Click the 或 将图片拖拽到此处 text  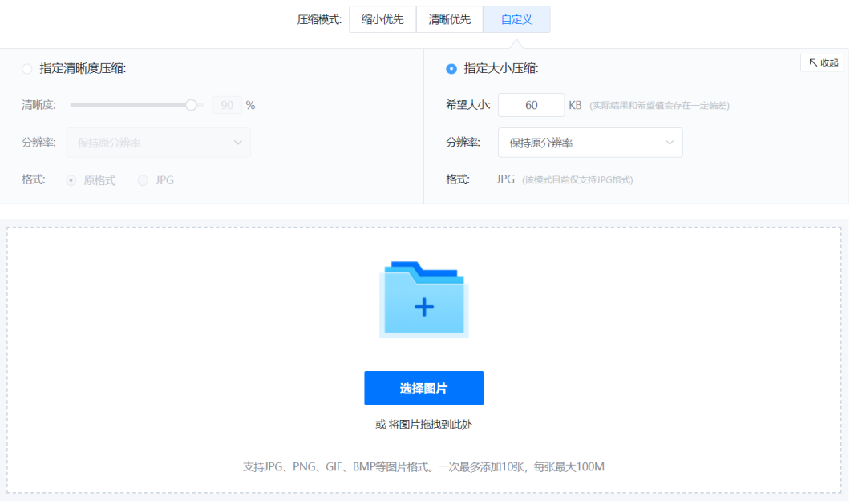pos(423,425)
